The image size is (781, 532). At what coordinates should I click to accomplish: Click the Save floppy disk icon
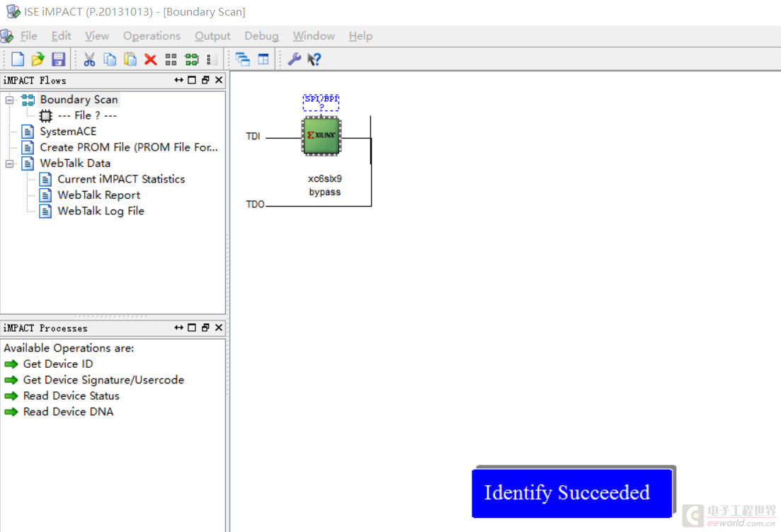click(x=58, y=59)
